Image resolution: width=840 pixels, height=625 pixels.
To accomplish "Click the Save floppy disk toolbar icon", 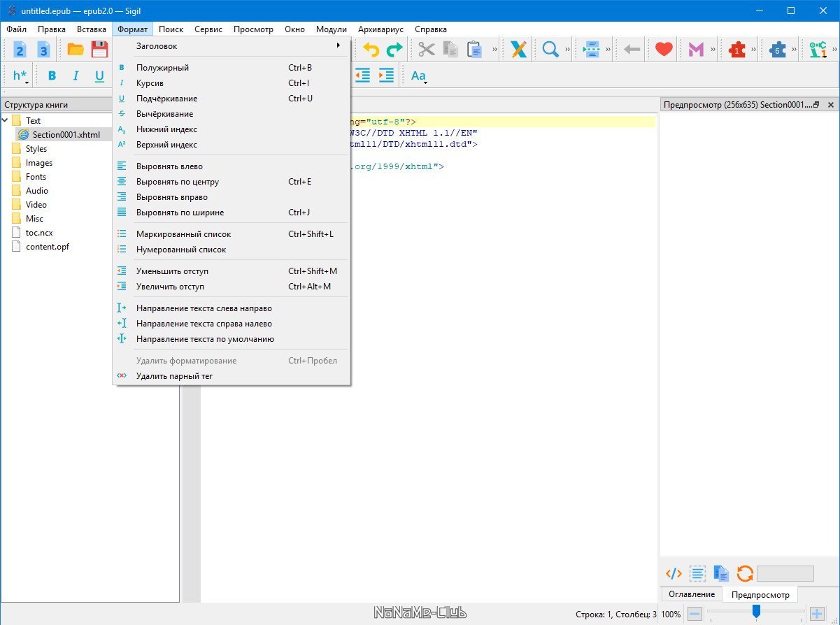I will click(101, 49).
